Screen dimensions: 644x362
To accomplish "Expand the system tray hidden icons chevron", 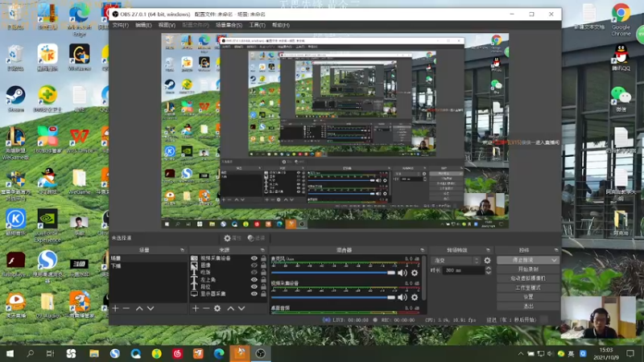I will [x=520, y=353].
